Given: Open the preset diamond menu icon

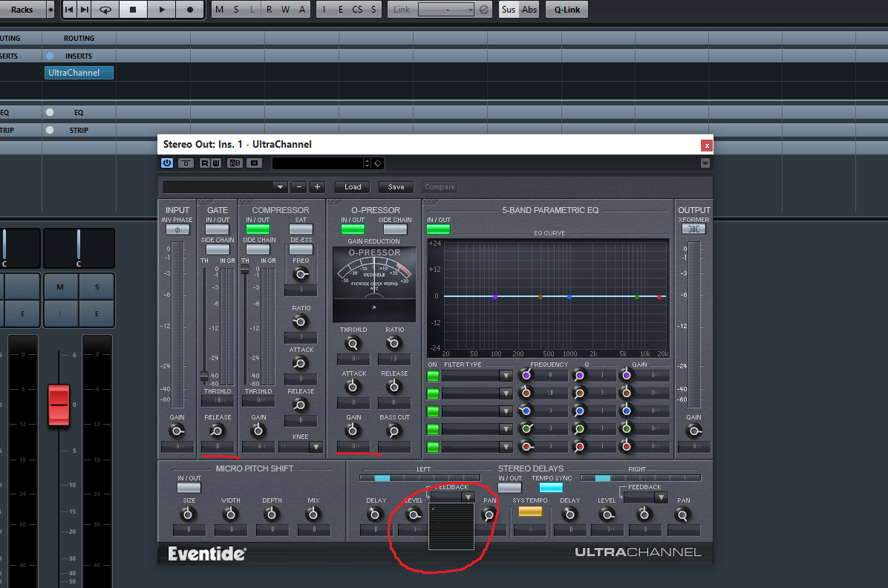Looking at the screenshot, I should pyautogui.click(x=378, y=163).
